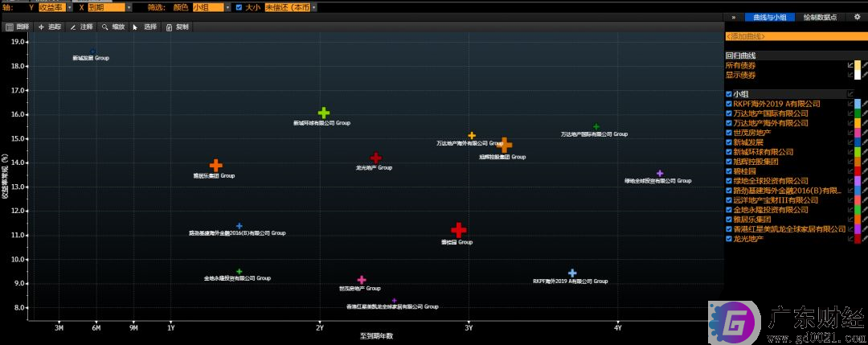Click the 路劲基建海外金融2016(B) group name

click(x=788, y=191)
